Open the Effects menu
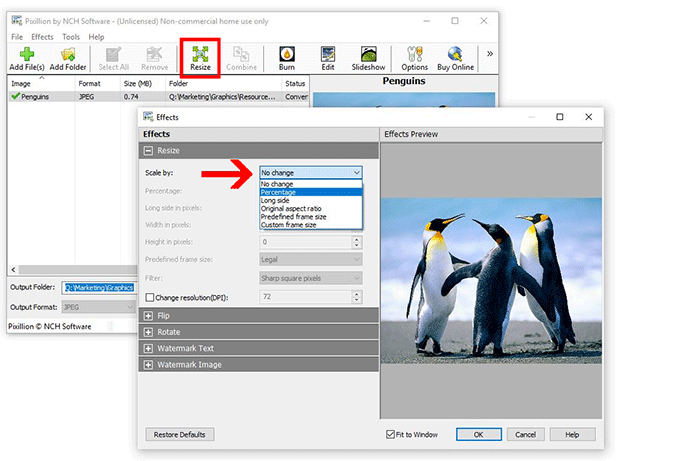The height and width of the screenshot is (461, 700). 42,37
